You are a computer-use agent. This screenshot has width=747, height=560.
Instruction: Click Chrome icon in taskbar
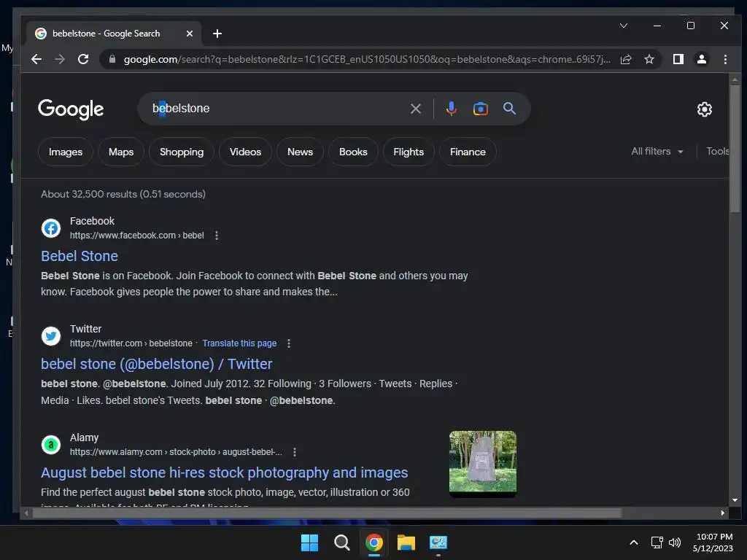click(374, 542)
